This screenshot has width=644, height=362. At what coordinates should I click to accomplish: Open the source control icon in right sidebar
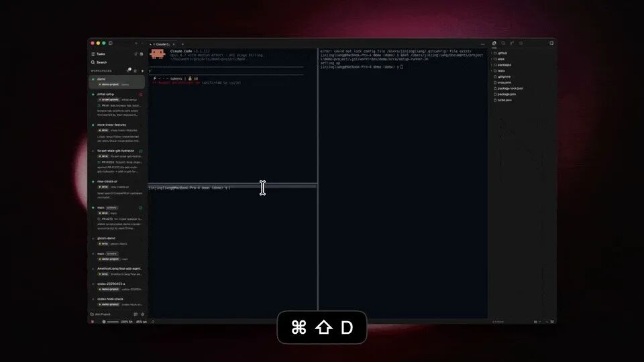coord(512,43)
